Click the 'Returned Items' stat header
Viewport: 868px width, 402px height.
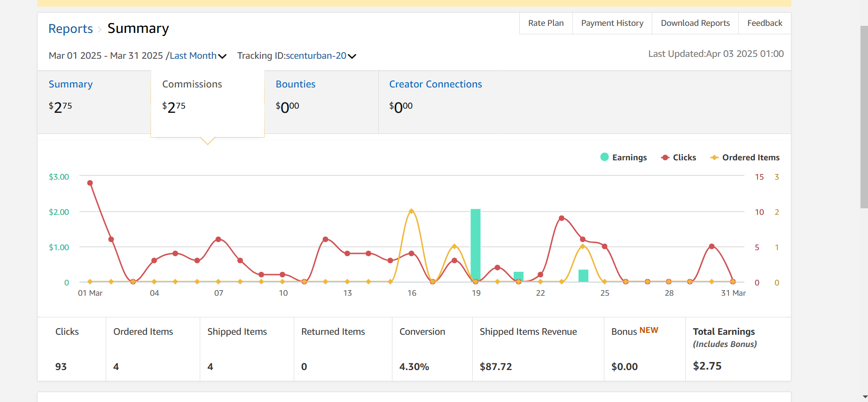(x=333, y=331)
